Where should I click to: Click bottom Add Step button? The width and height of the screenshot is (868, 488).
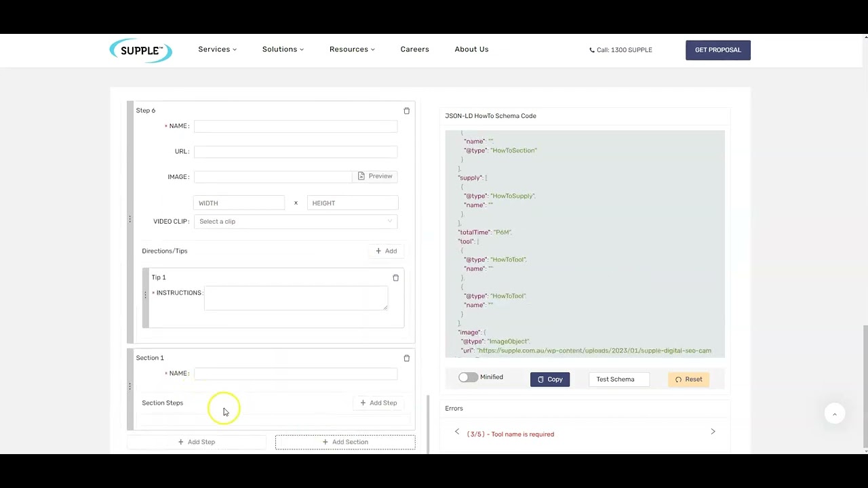pyautogui.click(x=197, y=442)
